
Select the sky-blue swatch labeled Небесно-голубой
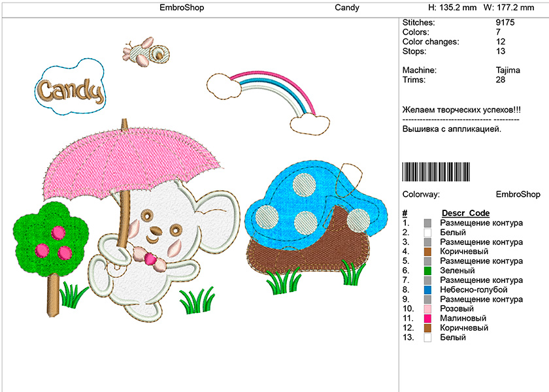[x=427, y=290]
